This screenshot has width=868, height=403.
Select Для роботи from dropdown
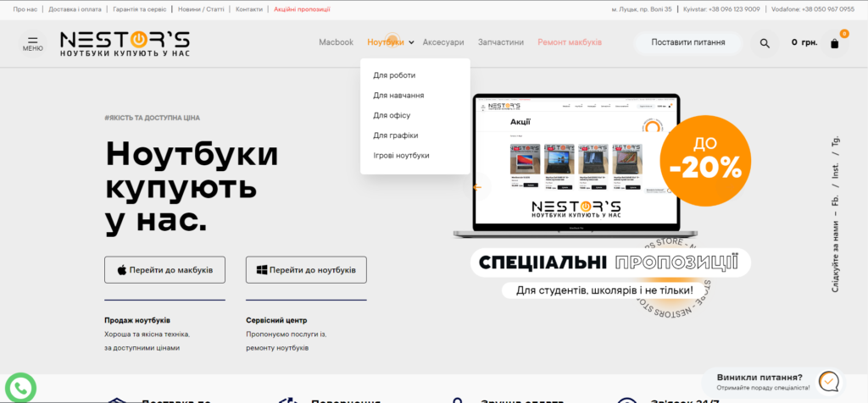[x=394, y=75]
